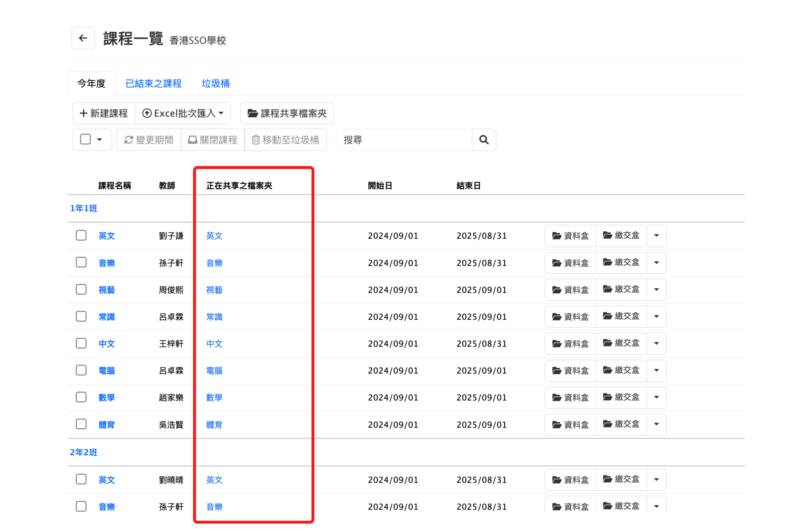Click 變更期間 refresh button
Screen dimensions: 812x532
click(148, 140)
